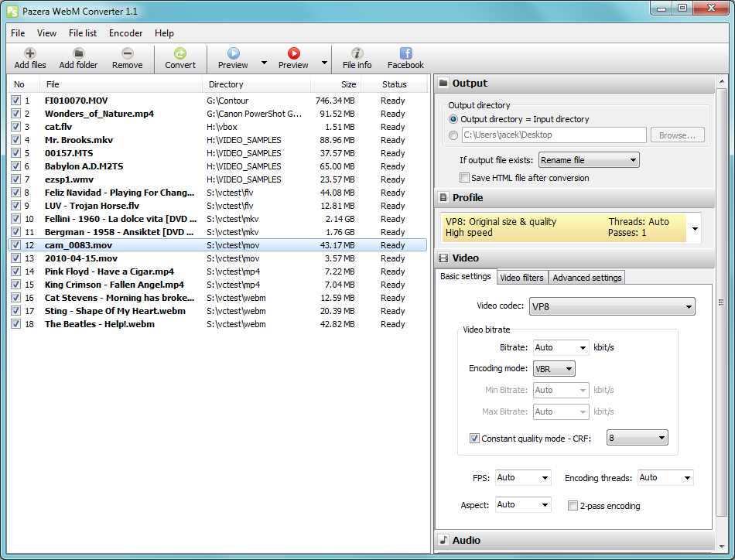
Task: Start conversion with the green Convert icon
Action: pos(180,53)
